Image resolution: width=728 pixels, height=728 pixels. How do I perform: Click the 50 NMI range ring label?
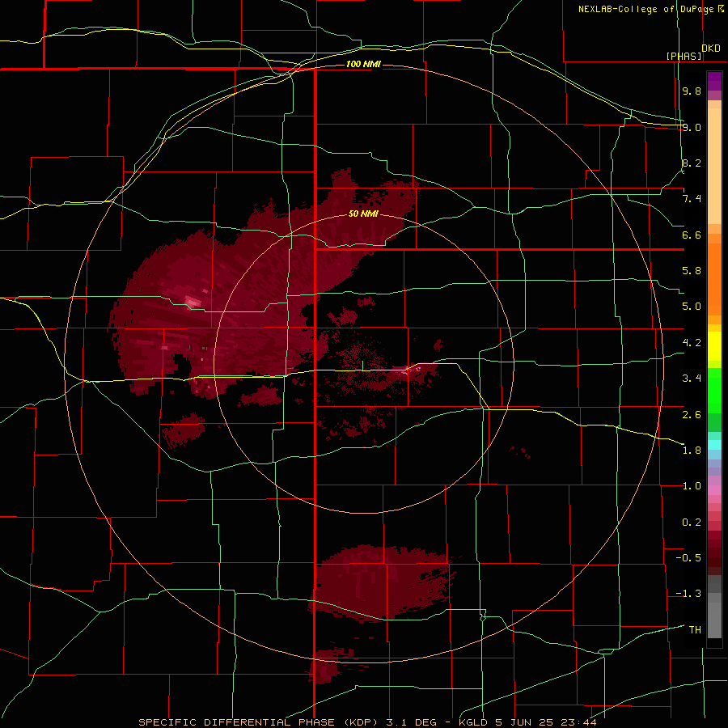point(363,214)
